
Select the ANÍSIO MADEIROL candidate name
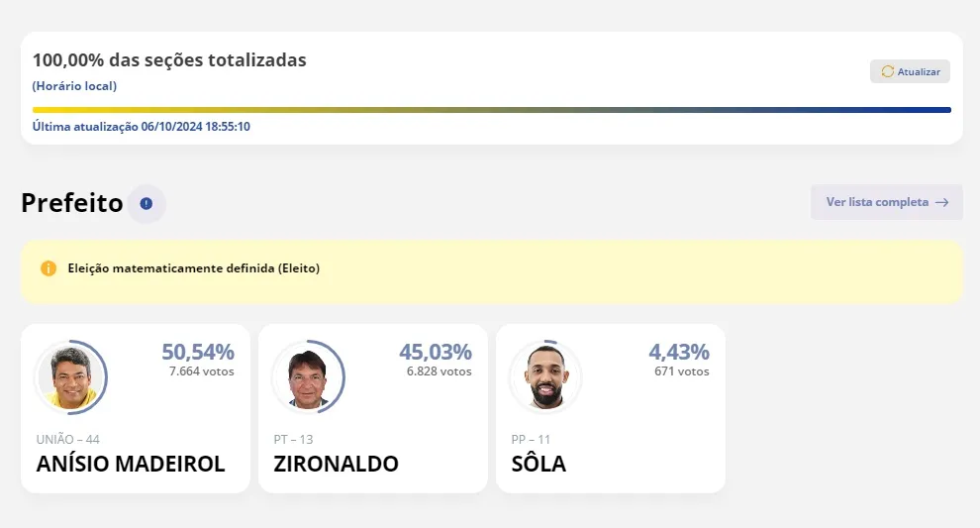tap(131, 464)
